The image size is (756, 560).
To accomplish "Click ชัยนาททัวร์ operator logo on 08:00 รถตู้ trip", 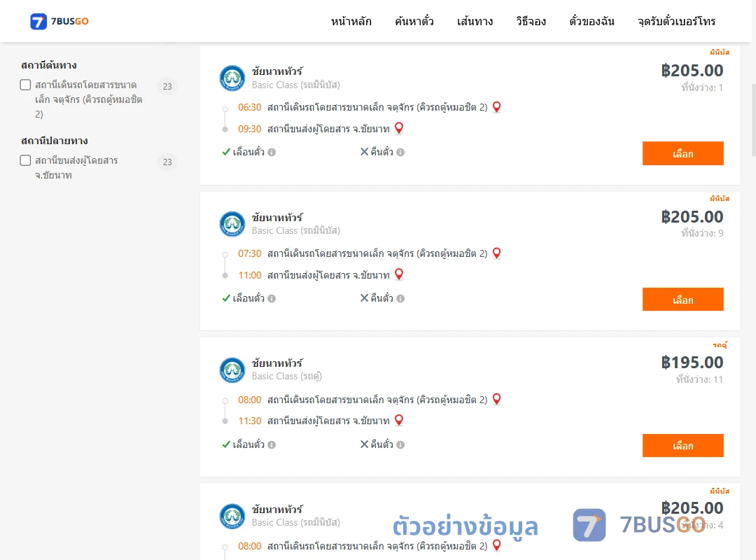I will pos(232,370).
